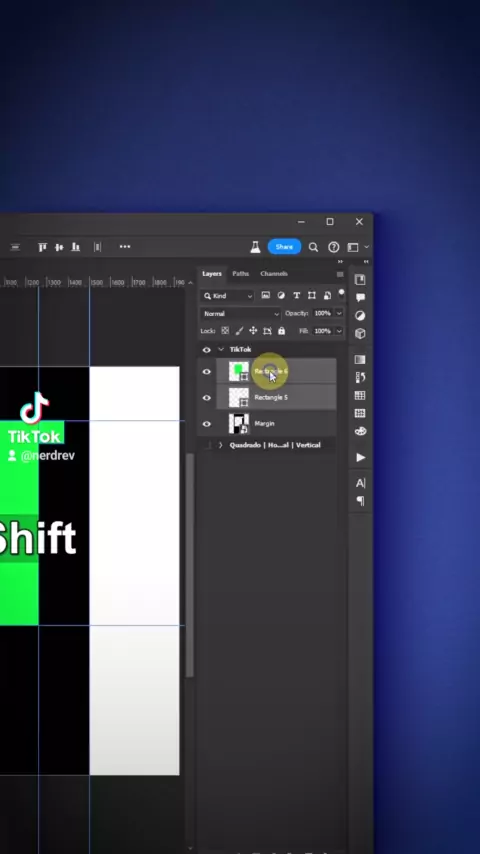Click the blue Share button
Screen dimensions: 480x854
click(284, 247)
